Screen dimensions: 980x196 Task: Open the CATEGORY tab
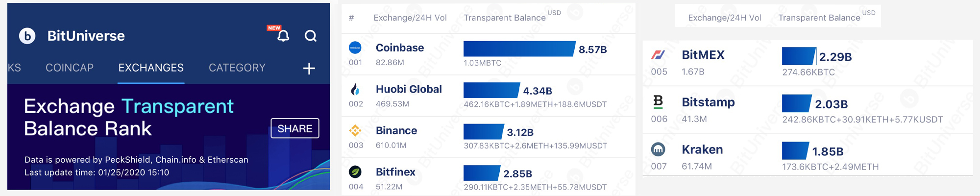[x=237, y=68]
